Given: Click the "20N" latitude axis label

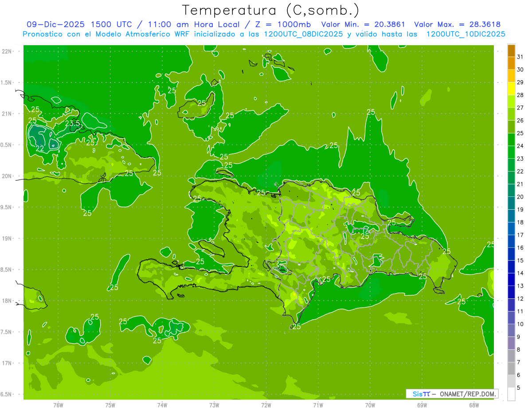Looking at the screenshot, I should click(x=7, y=176).
